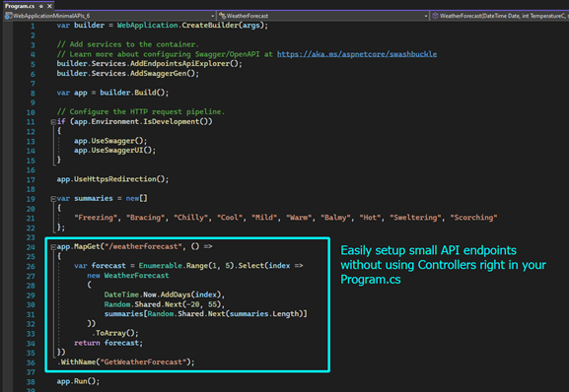This screenshot has width=569, height=392.
Task: Click line number 24 in the gutter
Action: click(x=31, y=247)
